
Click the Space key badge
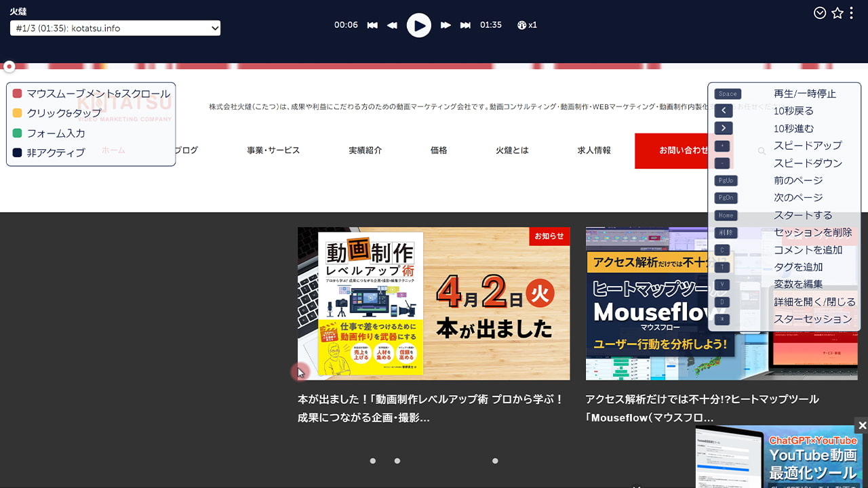(728, 94)
